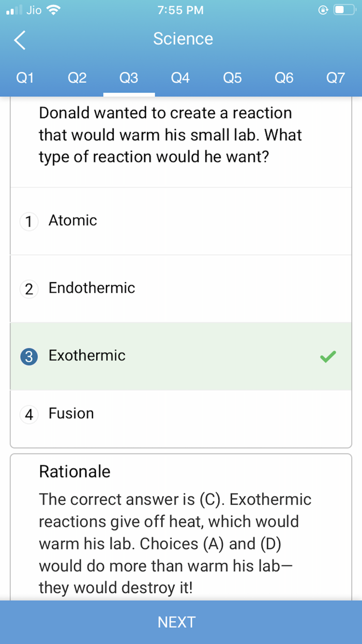362x644 pixels.
Task: Tap the 7:55 PM clock display
Action: (x=180, y=9)
